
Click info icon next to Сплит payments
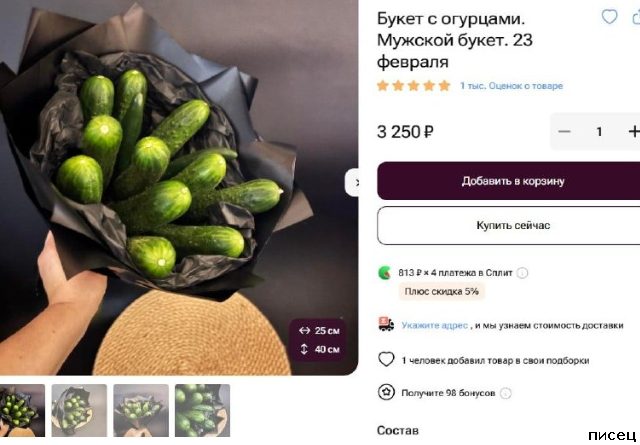point(522,273)
